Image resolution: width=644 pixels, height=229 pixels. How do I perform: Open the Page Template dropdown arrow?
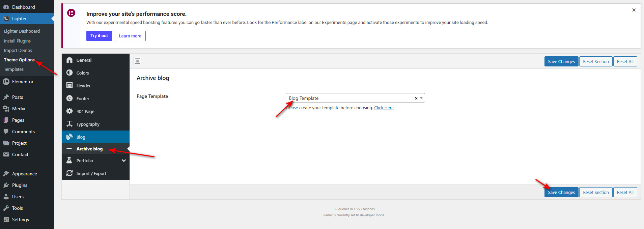pos(421,98)
